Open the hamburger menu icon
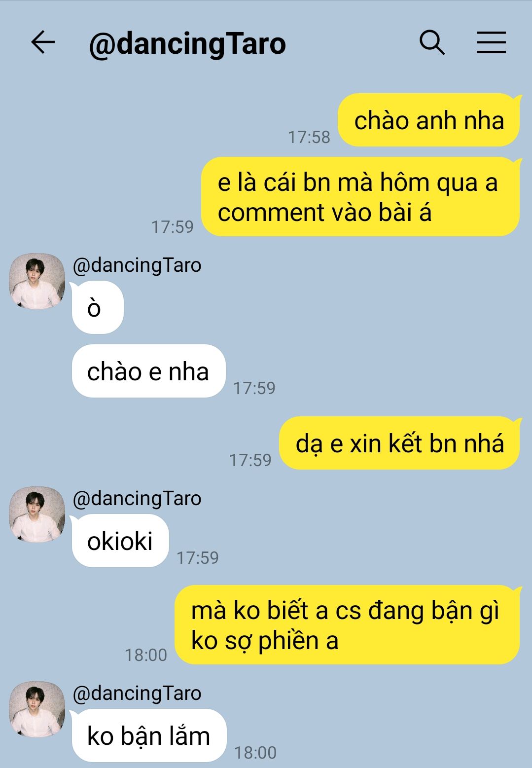Viewport: 532px width, 768px height. pyautogui.click(x=491, y=42)
